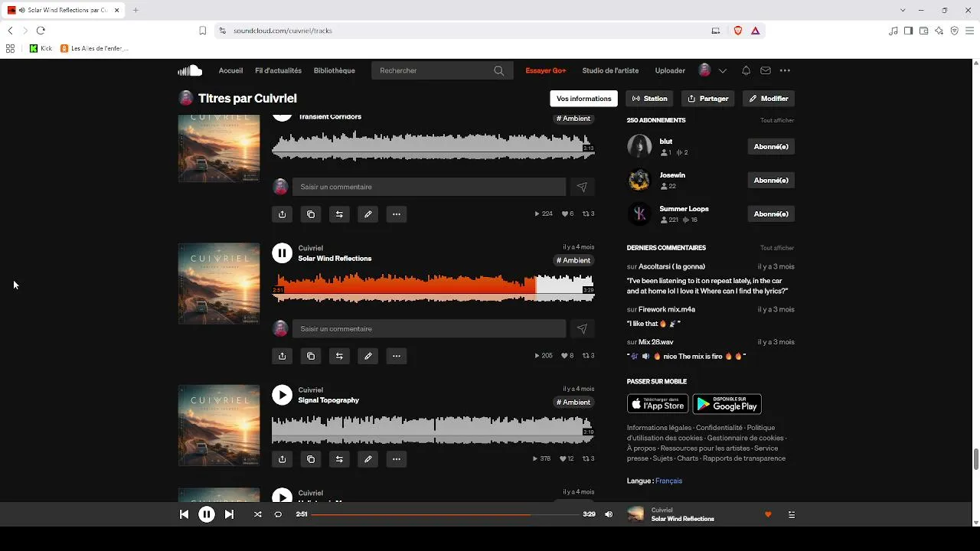Open the notifications bell

click(x=746, y=70)
